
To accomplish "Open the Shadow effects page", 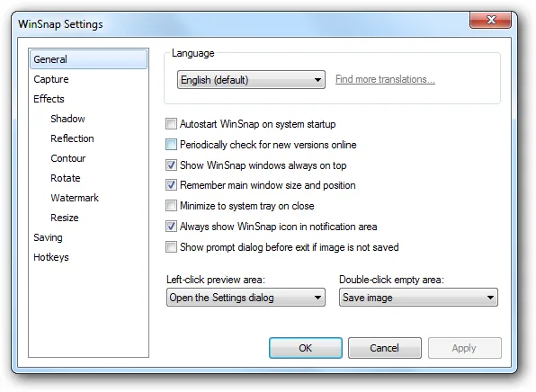I will (x=67, y=119).
